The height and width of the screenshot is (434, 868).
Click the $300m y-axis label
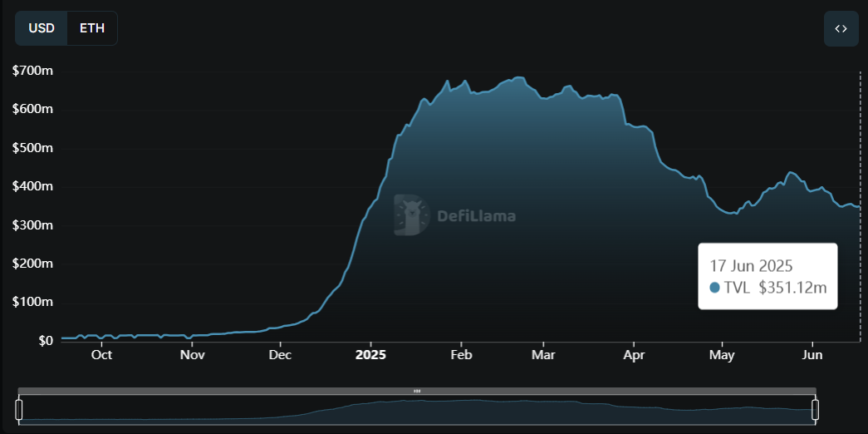pos(32,225)
